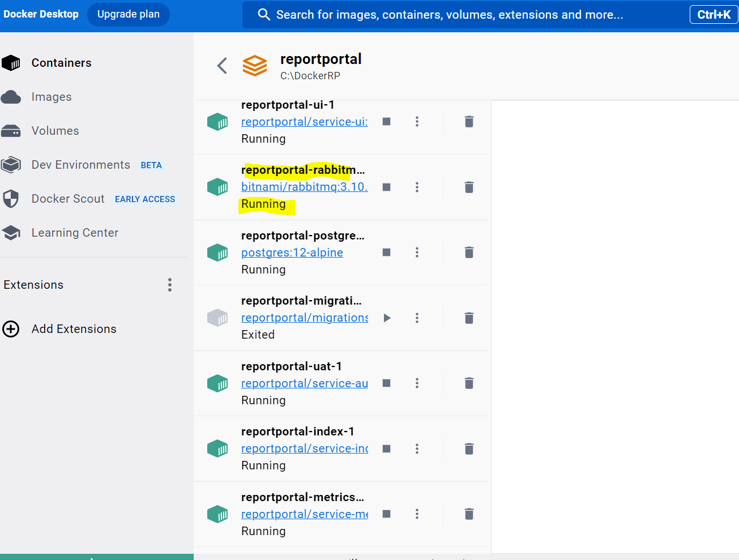Image resolution: width=739 pixels, height=560 pixels.
Task: Stop the reportportal-ui-1 container
Action: click(x=387, y=121)
